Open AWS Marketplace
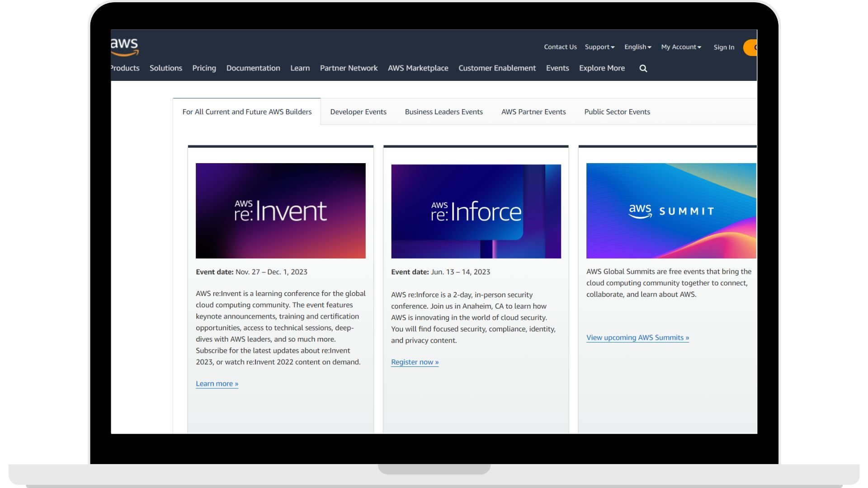 click(418, 68)
